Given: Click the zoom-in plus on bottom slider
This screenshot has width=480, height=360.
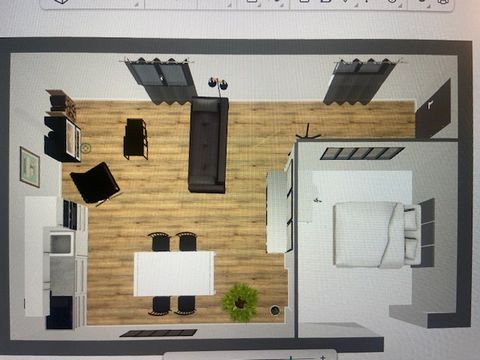Looking at the screenshot, I should pyautogui.click(x=322, y=358).
